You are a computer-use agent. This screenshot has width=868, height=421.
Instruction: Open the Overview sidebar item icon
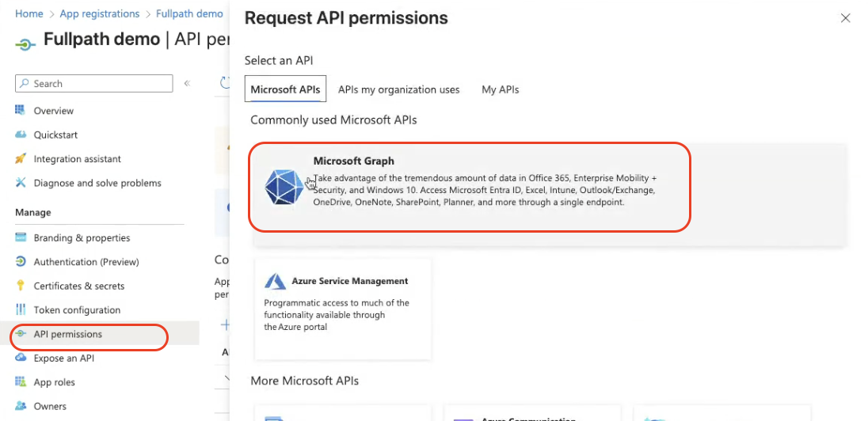(21, 110)
